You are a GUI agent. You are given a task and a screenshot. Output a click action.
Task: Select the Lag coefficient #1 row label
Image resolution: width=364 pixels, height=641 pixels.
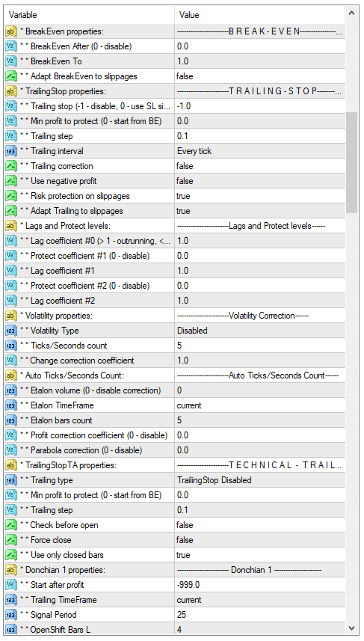click(x=58, y=271)
